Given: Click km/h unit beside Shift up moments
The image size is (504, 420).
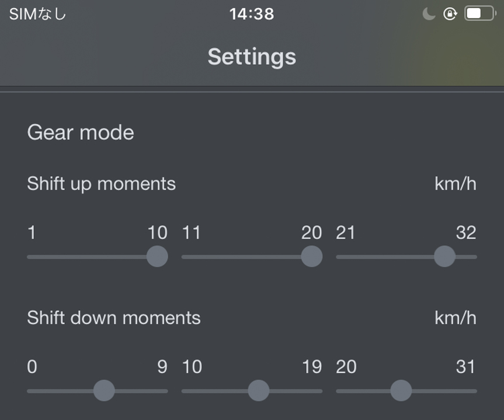Looking at the screenshot, I should coord(456,184).
